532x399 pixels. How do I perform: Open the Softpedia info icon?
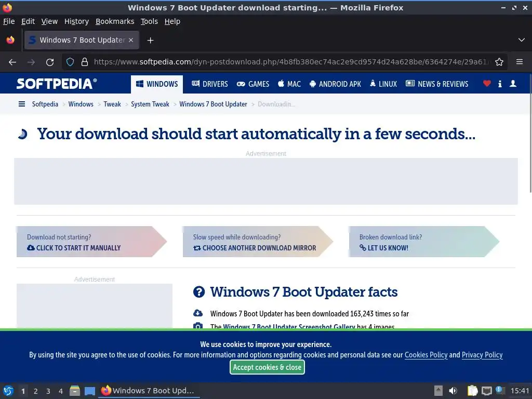coord(500,84)
